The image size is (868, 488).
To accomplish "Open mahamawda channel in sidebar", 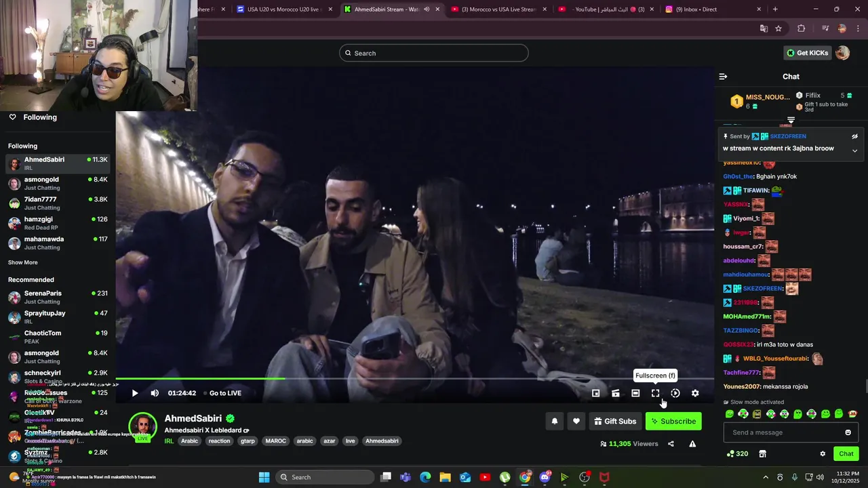I will click(x=58, y=243).
